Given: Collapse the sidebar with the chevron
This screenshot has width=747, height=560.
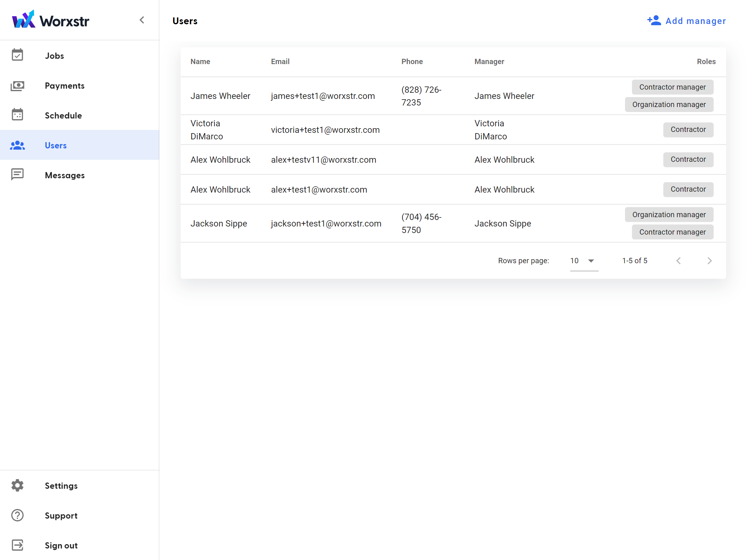Looking at the screenshot, I should [142, 20].
